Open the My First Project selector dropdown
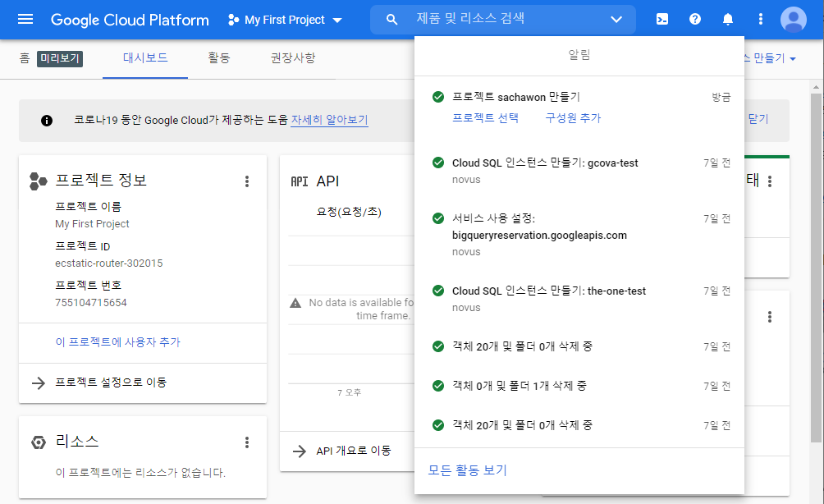Viewport: 824px width, 504px height. (285, 20)
